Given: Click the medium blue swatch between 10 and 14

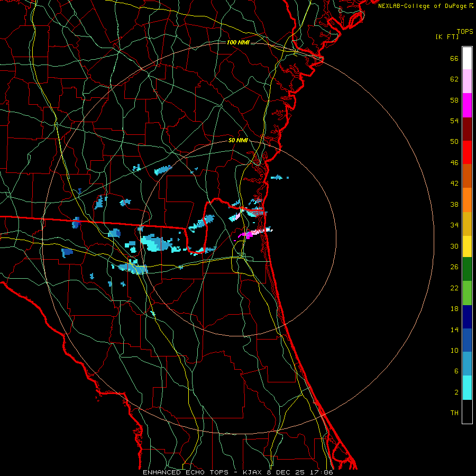Looking at the screenshot, I should pyautogui.click(x=467, y=340).
